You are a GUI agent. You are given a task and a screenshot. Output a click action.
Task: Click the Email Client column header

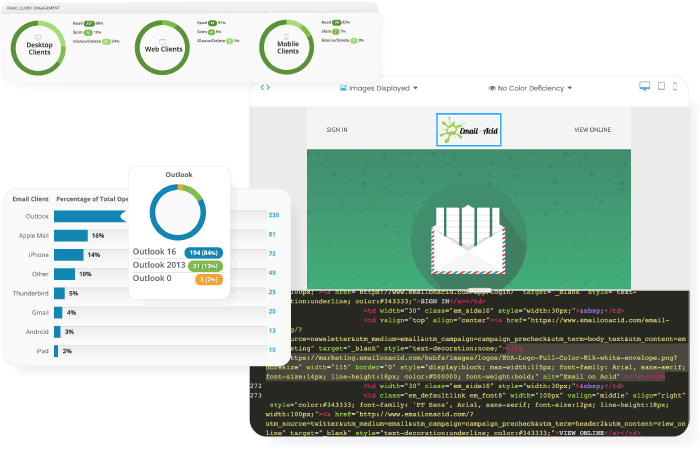30,199
